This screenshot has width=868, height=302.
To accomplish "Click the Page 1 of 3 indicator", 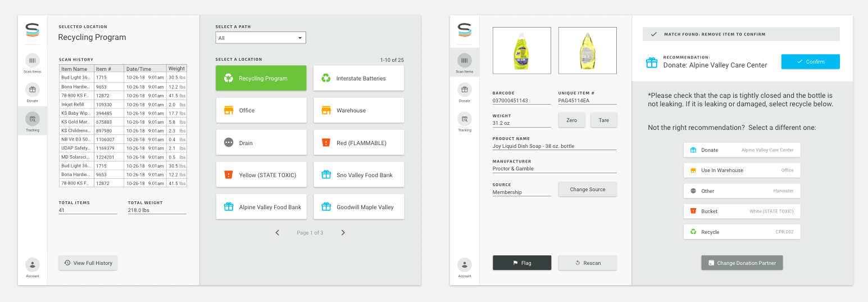I will 310,232.
